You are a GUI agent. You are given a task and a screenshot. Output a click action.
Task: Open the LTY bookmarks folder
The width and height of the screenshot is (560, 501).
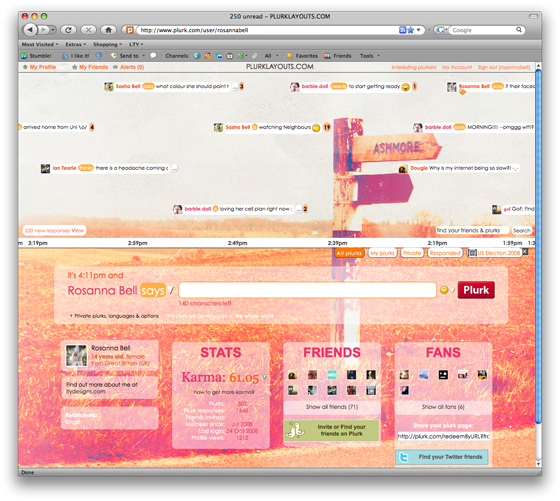136,44
